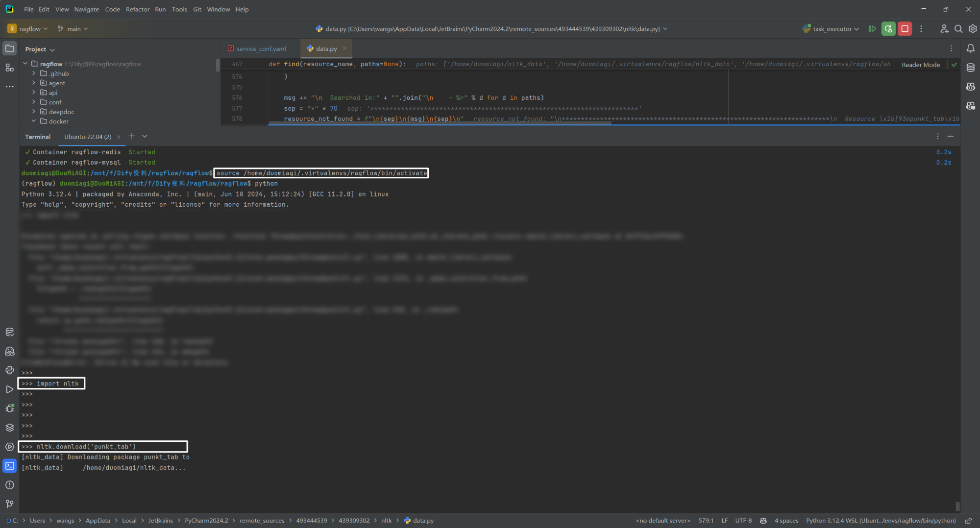Open terminal options kebab menu
980x528 pixels.
[938, 137]
